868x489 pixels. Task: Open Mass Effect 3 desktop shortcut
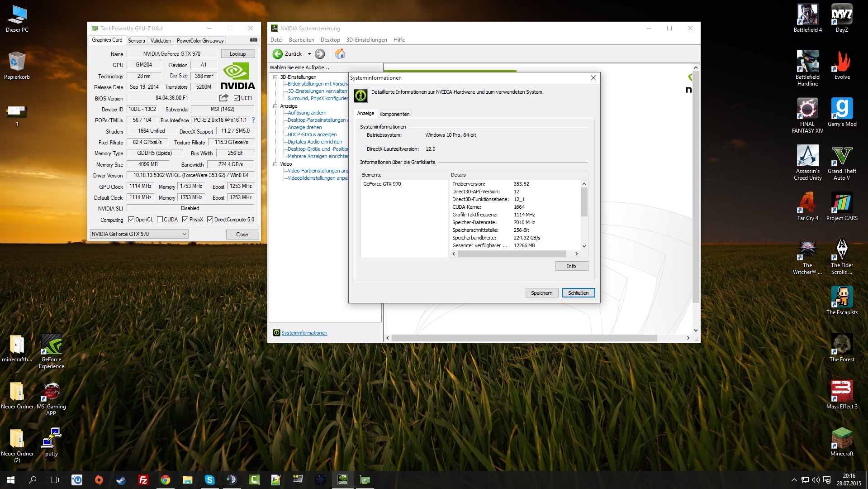click(x=842, y=395)
